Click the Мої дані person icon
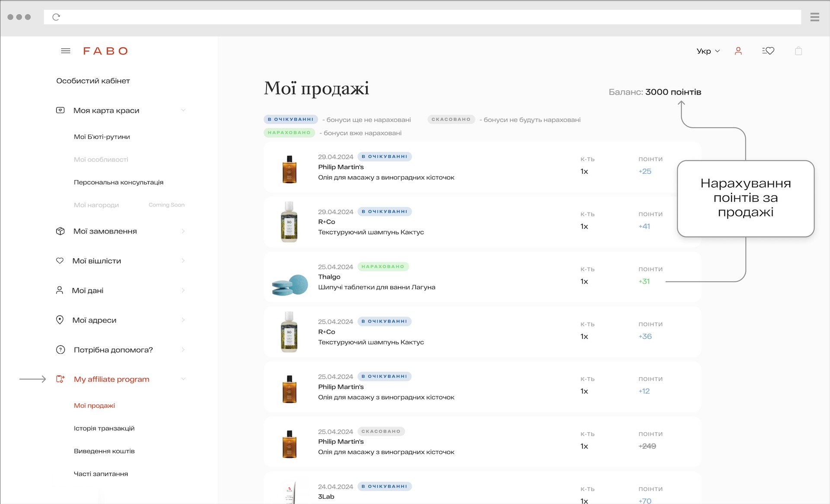This screenshot has height=504, width=830. point(60,290)
